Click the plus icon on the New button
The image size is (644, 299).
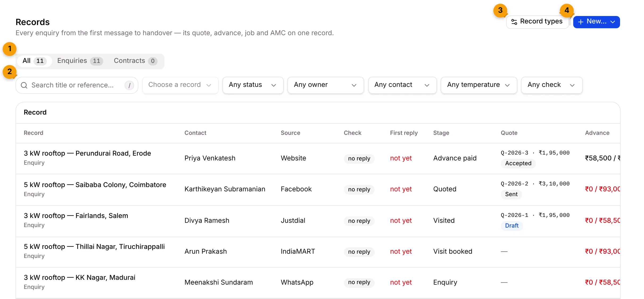581,22
